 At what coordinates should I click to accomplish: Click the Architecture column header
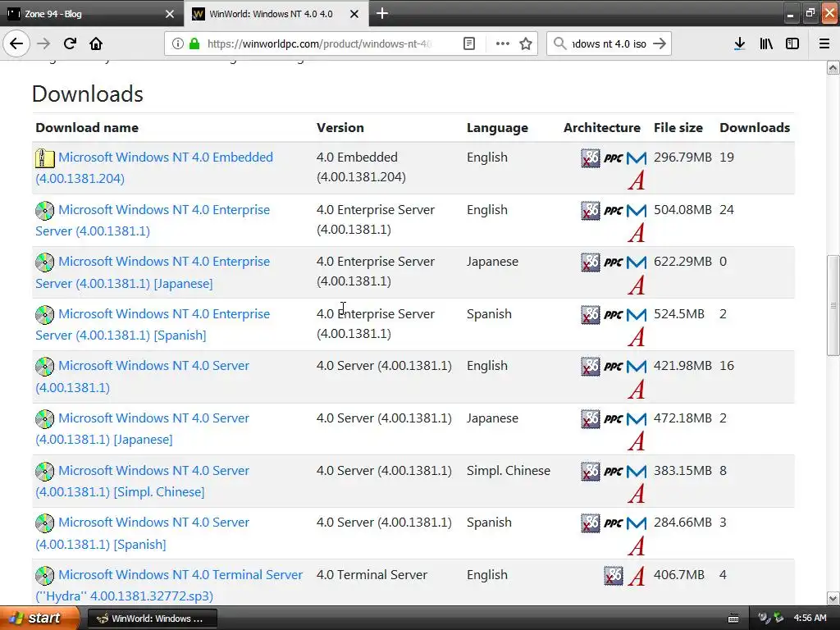tap(601, 127)
